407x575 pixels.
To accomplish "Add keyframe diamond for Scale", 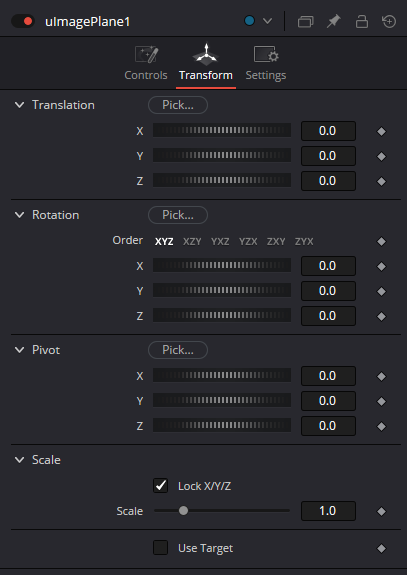I will (x=381, y=511).
